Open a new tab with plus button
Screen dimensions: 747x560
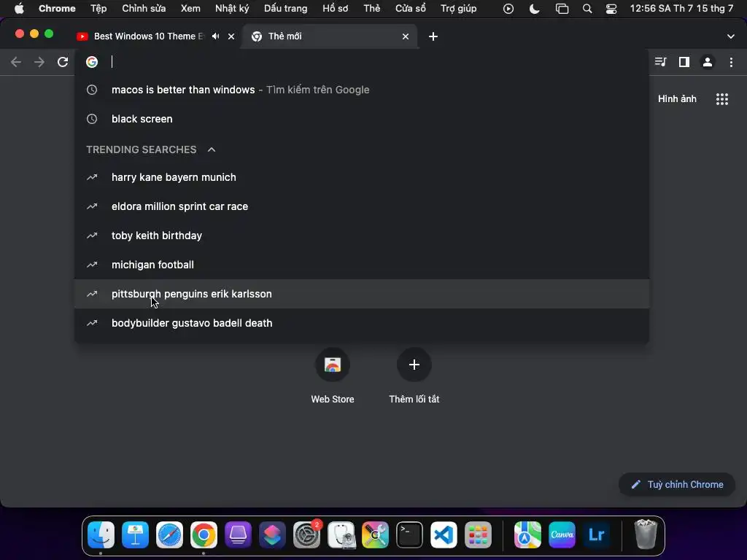[433, 36]
